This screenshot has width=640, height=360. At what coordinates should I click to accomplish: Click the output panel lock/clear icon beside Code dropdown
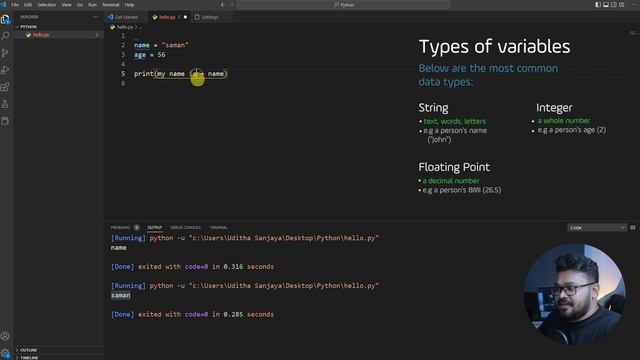coord(633,227)
